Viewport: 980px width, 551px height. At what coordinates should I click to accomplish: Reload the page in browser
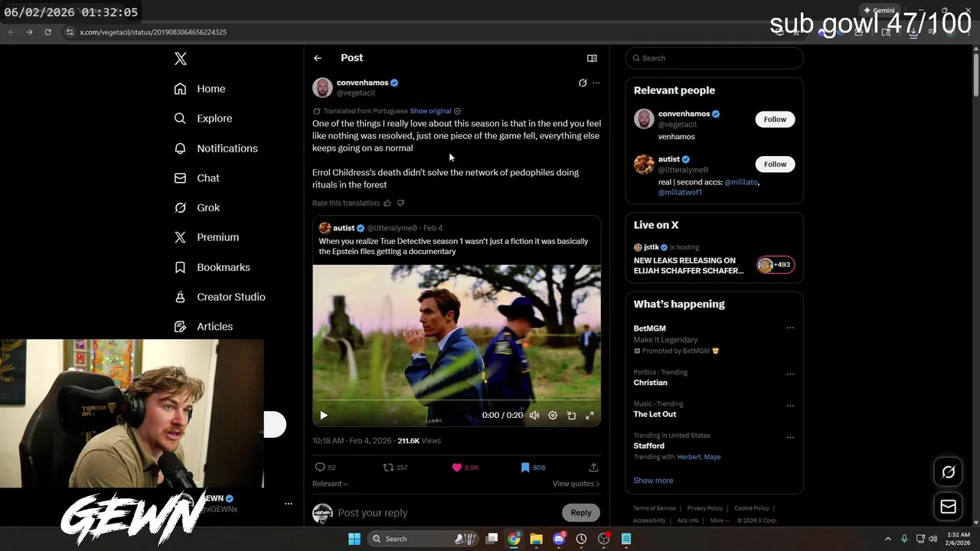click(47, 32)
